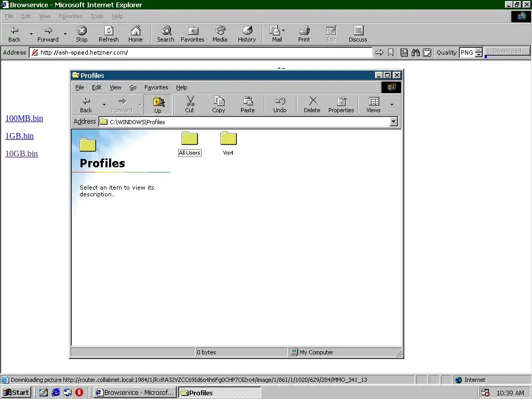Viewport: 532px width, 399px height.
Task: Click the Profiles window address path field
Action: point(244,122)
